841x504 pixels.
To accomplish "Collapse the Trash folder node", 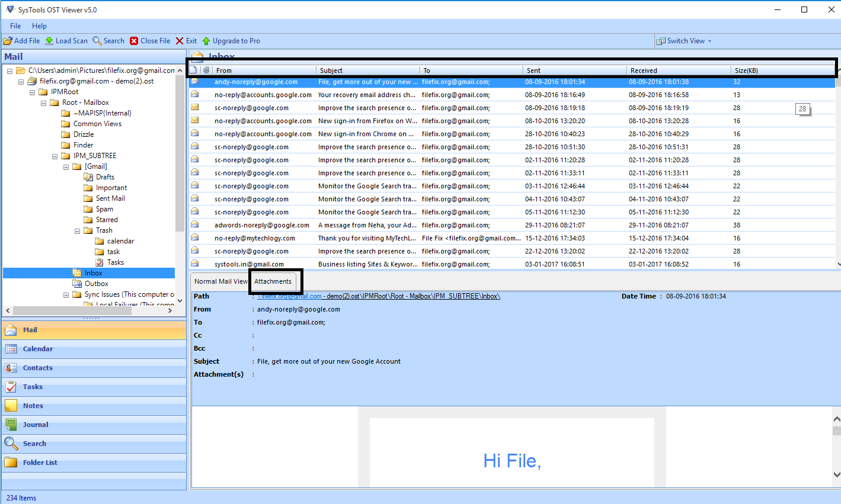I will click(78, 231).
